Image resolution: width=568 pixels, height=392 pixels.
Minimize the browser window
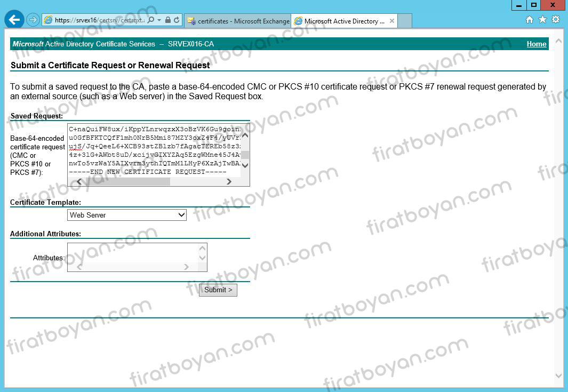[519, 5]
